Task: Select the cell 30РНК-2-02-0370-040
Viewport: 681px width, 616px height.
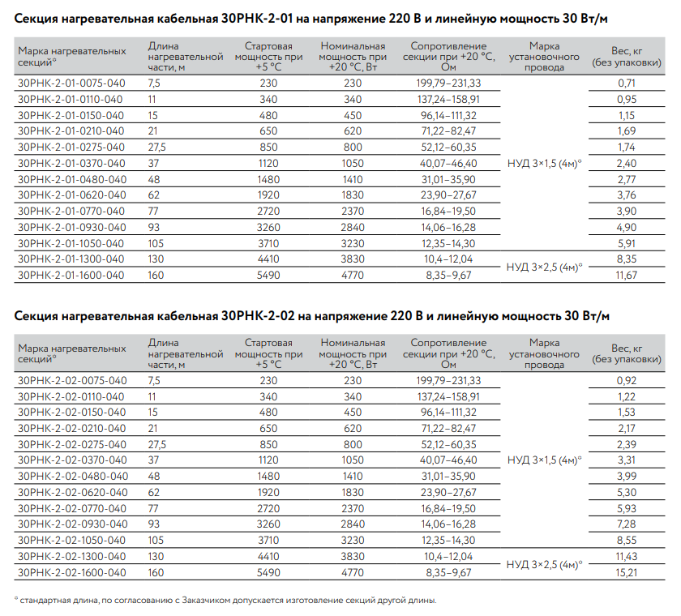Action: [x=72, y=460]
